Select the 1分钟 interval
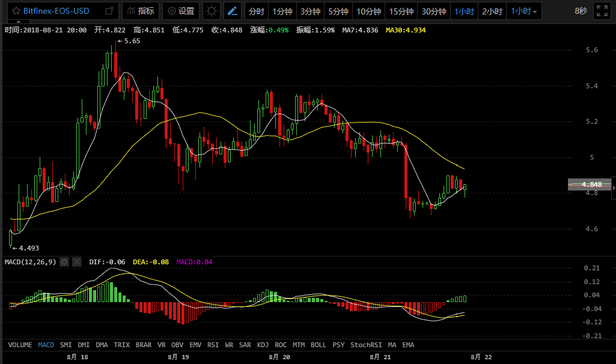 (x=282, y=11)
